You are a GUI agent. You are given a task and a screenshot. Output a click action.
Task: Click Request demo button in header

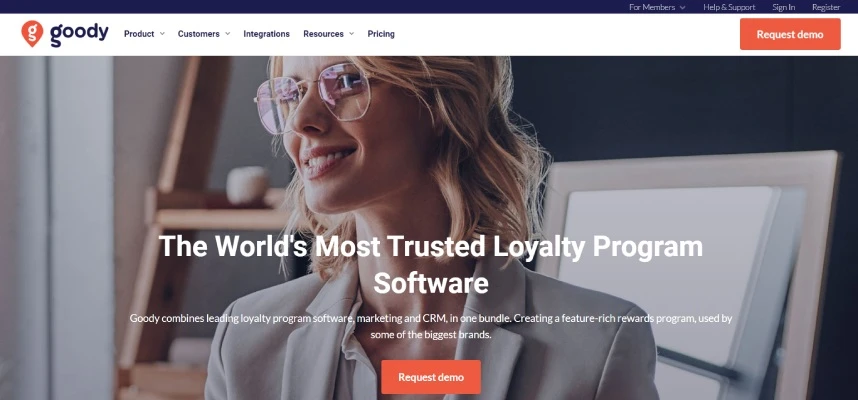pyautogui.click(x=790, y=34)
